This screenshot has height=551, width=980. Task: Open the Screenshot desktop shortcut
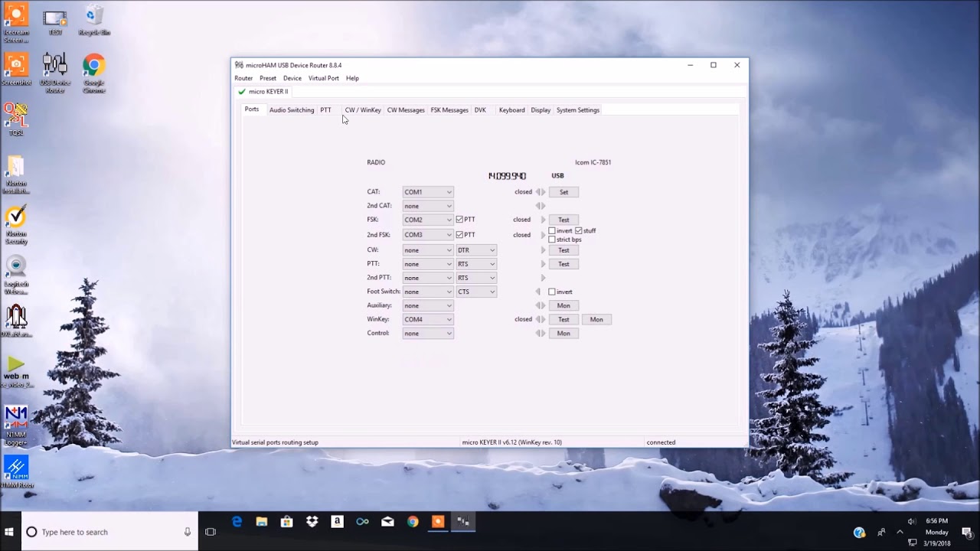pyautogui.click(x=16, y=69)
